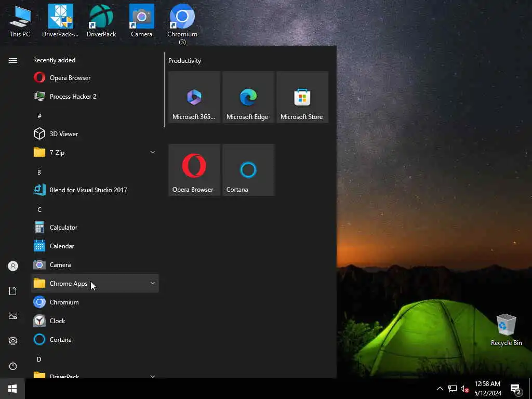The width and height of the screenshot is (532, 399).
Task: Open Pictures from Start sidebar
Action: 13,316
